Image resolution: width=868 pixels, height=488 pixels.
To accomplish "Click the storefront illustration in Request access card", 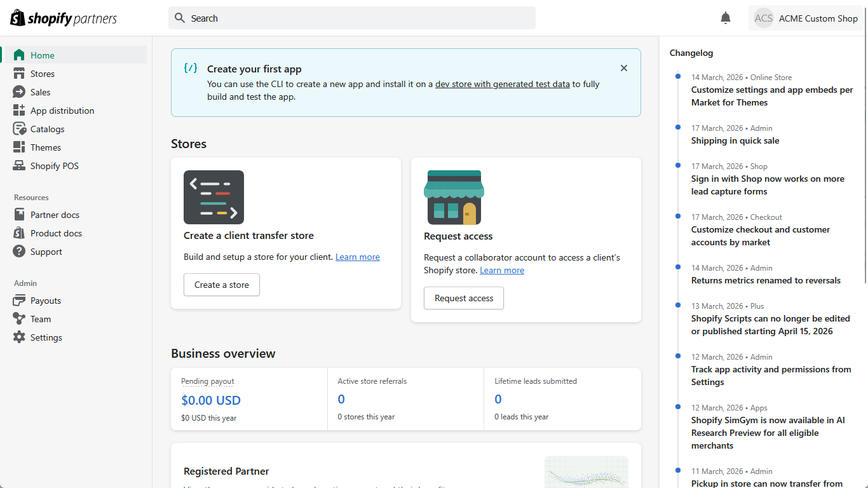I will (x=454, y=197).
